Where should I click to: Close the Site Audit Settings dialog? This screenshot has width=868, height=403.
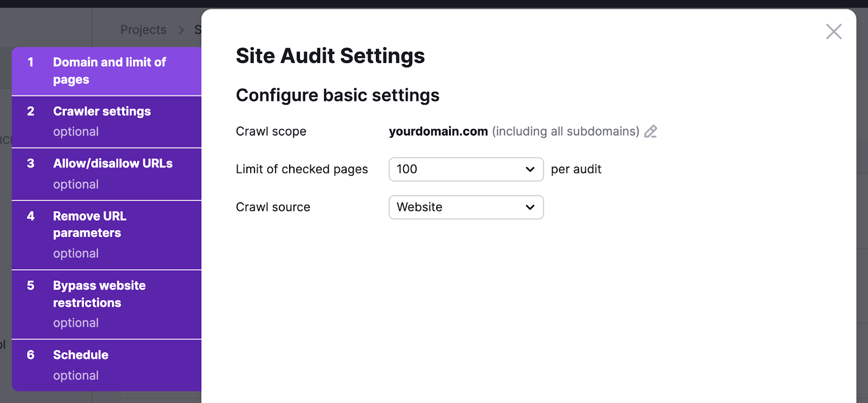click(833, 31)
